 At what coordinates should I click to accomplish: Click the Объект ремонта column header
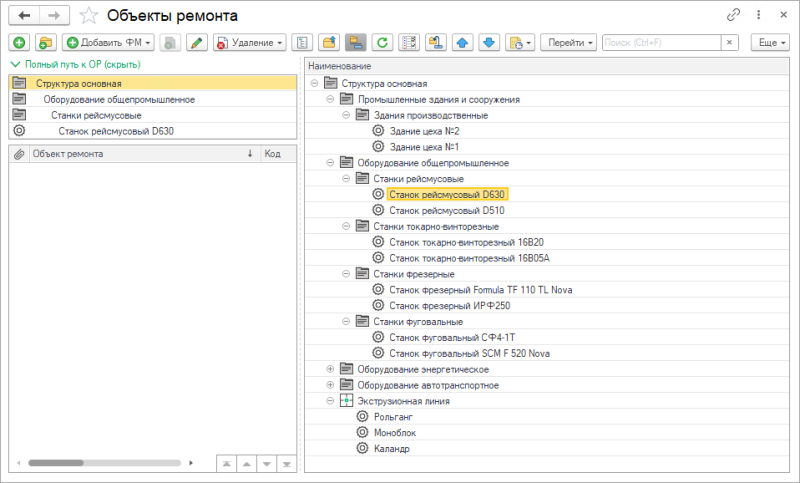coord(144,154)
